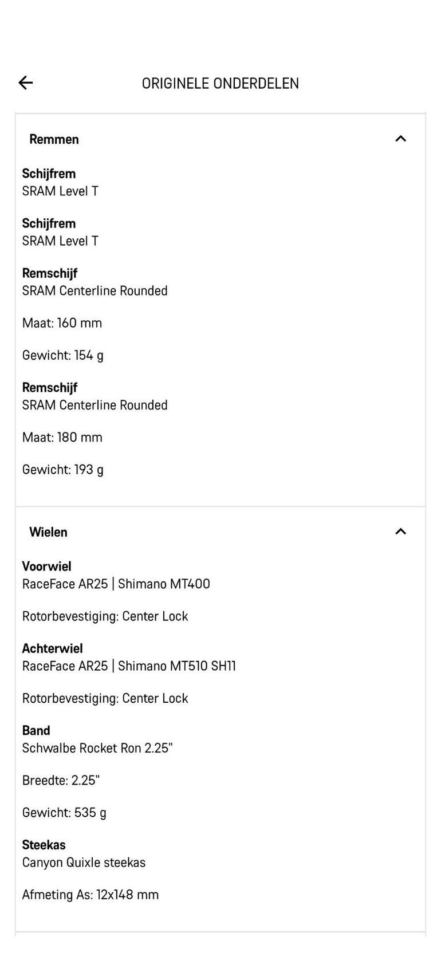This screenshot has height=980, width=441.
Task: Select the Voorwiel RaceFace AR25 Shimano MT400 entry
Action: pos(116,575)
